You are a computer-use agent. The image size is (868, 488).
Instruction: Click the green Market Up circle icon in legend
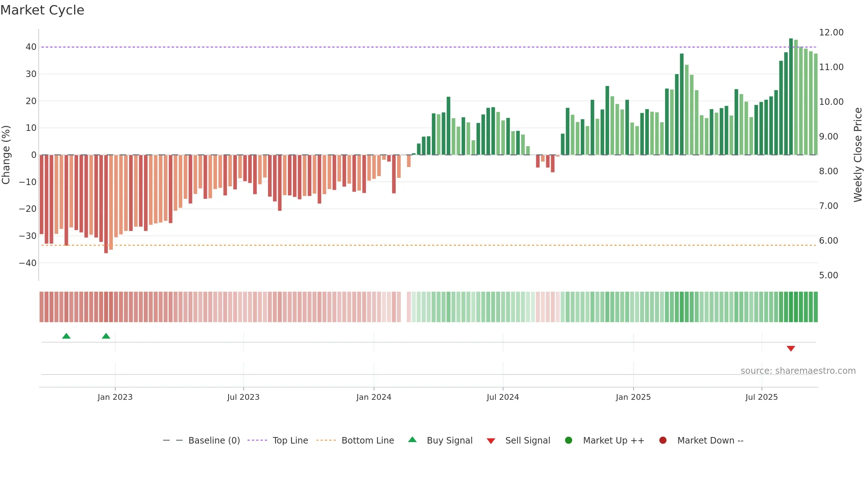pyautogui.click(x=569, y=440)
